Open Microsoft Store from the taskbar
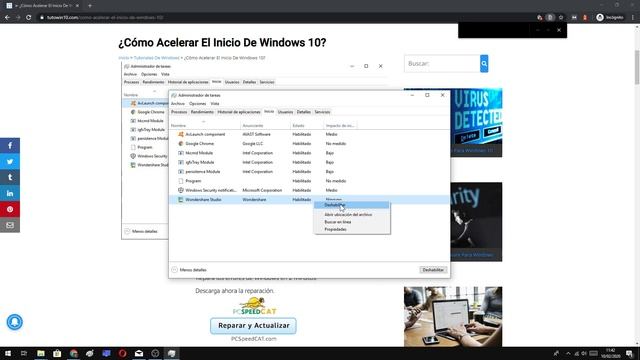The width and height of the screenshot is (640, 360). pyautogui.click(x=57, y=353)
